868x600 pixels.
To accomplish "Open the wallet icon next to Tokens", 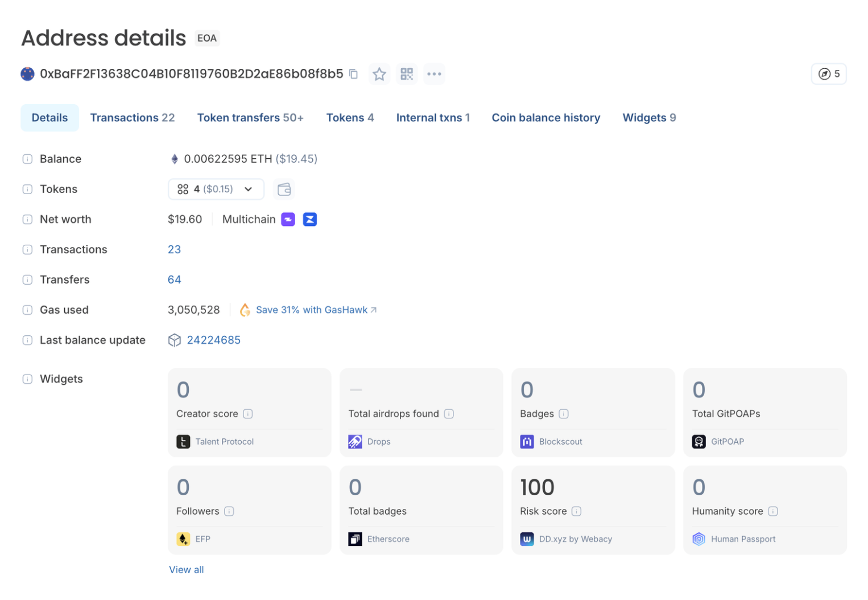I will 284,189.
